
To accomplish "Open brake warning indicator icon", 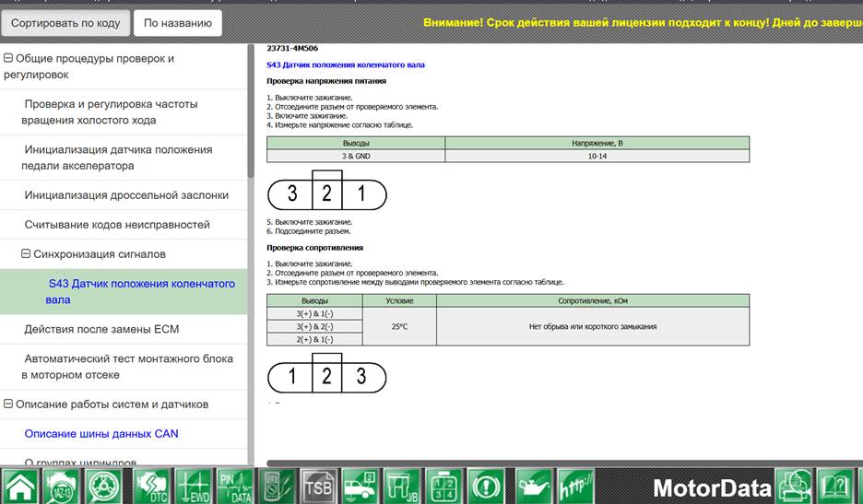I will pos(485,486).
